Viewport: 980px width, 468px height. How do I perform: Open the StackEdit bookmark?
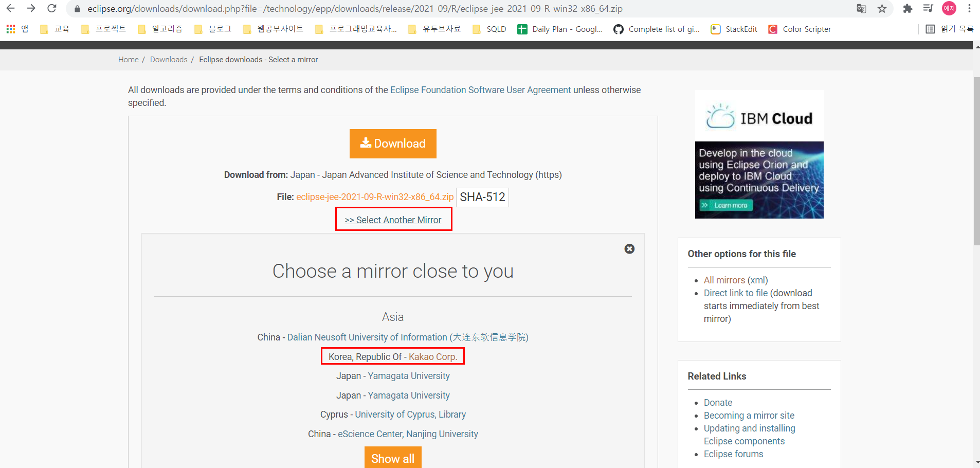coord(734,29)
